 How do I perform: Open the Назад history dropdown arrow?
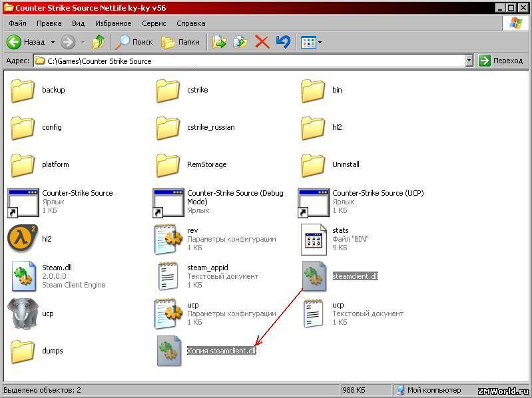53,43
